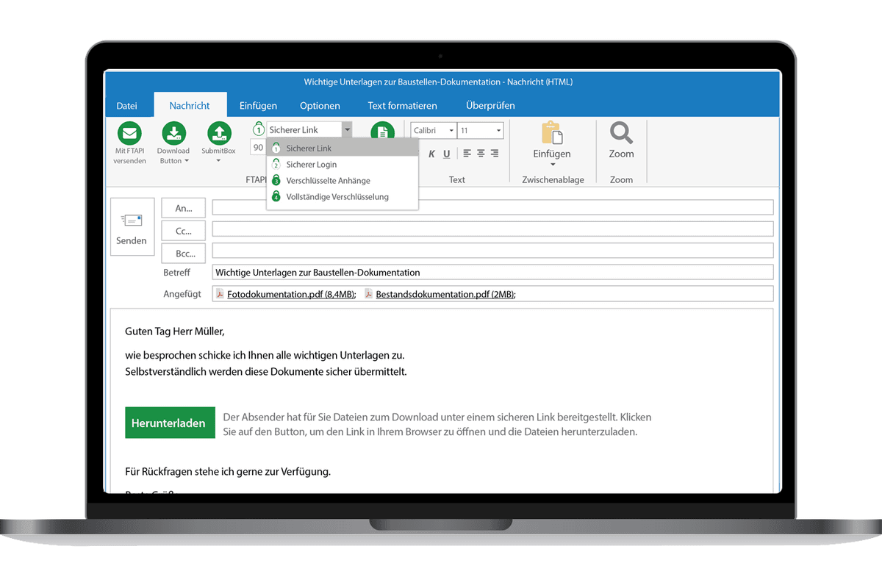This screenshot has width=882, height=588.
Task: Open the Text formatieren tab
Action: (x=402, y=106)
